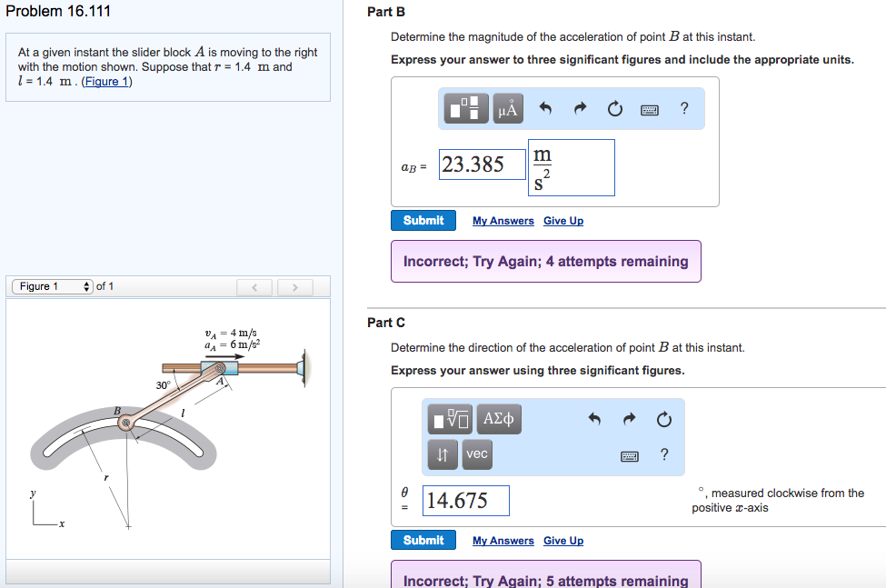Click the help question mark in Part B

(x=683, y=108)
